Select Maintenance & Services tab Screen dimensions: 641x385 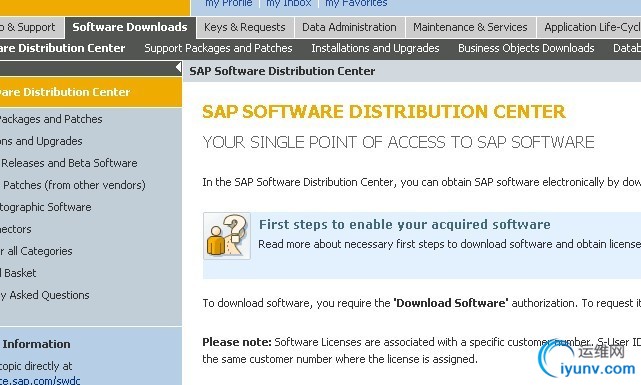pyautogui.click(x=470, y=27)
